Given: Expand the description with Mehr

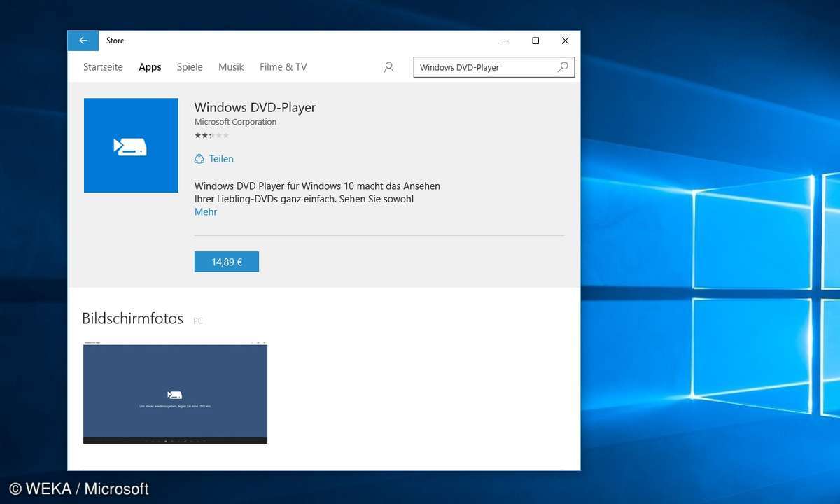Looking at the screenshot, I should tap(206, 211).
